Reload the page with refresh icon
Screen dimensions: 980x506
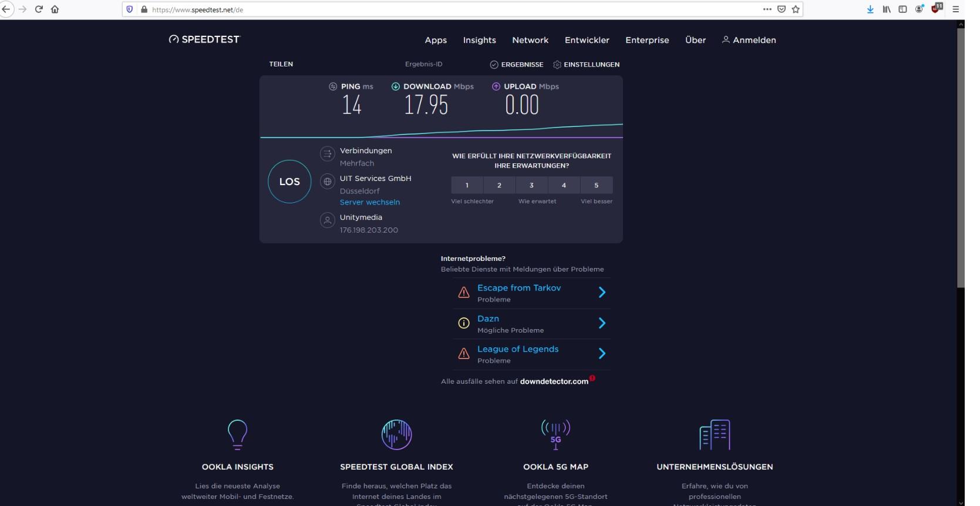[x=39, y=9]
